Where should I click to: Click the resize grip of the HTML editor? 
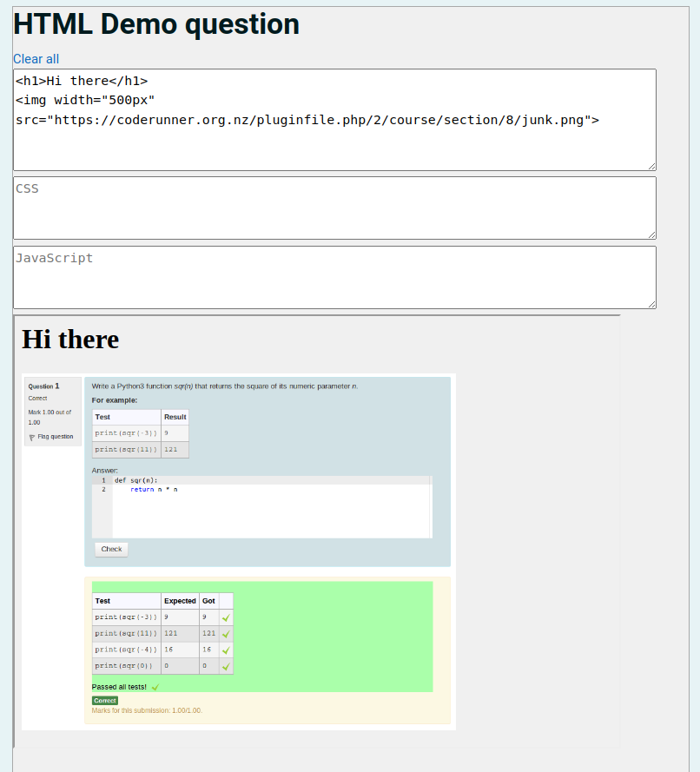(x=650, y=165)
